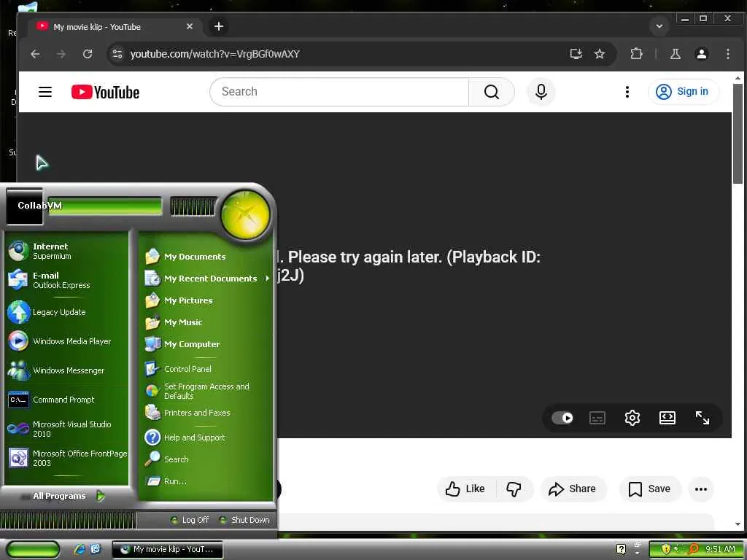Screen dimensions: 747x560
Task: Toggle the Autoplay switch
Action: [562, 418]
